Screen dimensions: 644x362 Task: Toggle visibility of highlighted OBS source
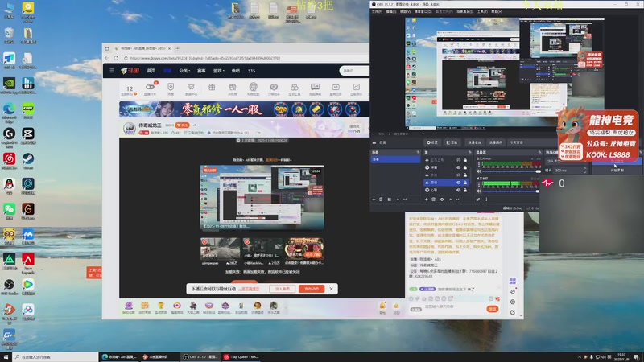[458, 183]
